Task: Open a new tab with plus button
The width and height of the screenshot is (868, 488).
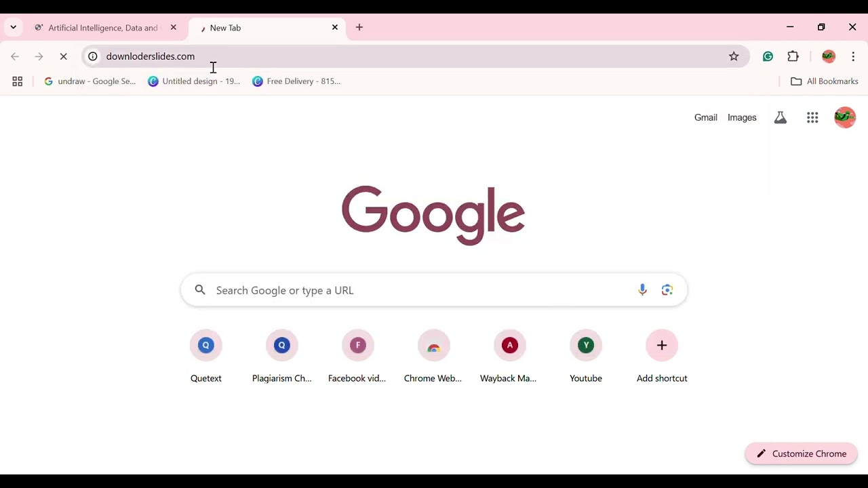Action: pos(359,28)
